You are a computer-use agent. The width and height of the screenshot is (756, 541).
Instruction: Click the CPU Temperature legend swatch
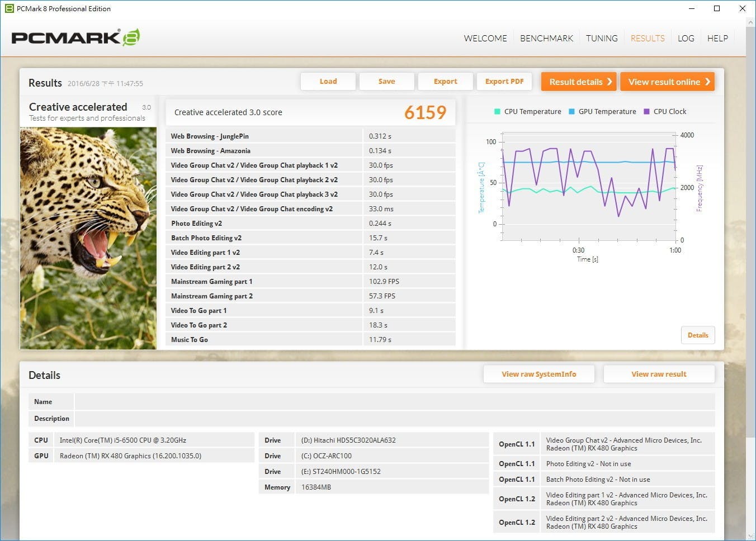tap(497, 111)
